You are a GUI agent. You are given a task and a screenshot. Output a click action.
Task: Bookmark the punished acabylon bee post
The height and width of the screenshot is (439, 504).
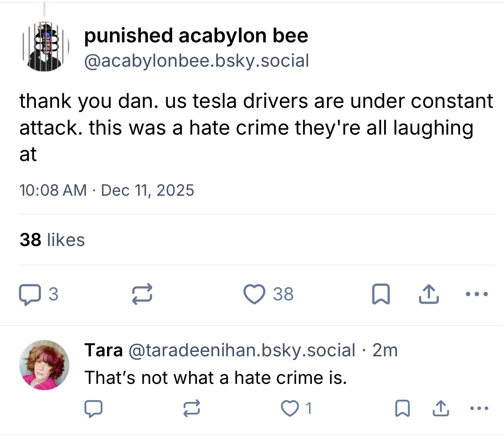(x=381, y=294)
